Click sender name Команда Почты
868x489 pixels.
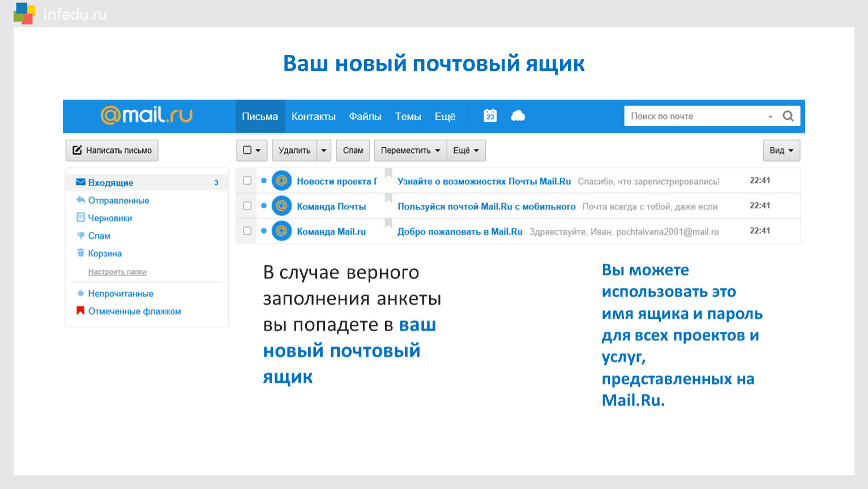tap(331, 207)
